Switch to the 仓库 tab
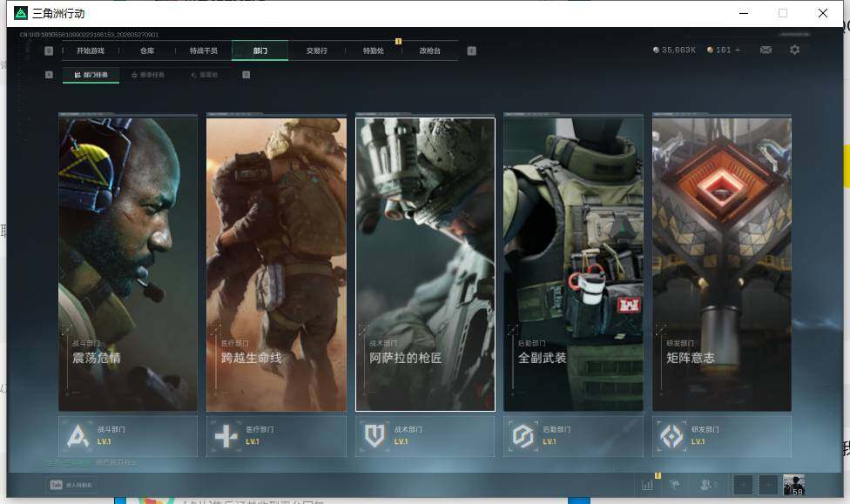850x504 pixels. [x=147, y=50]
